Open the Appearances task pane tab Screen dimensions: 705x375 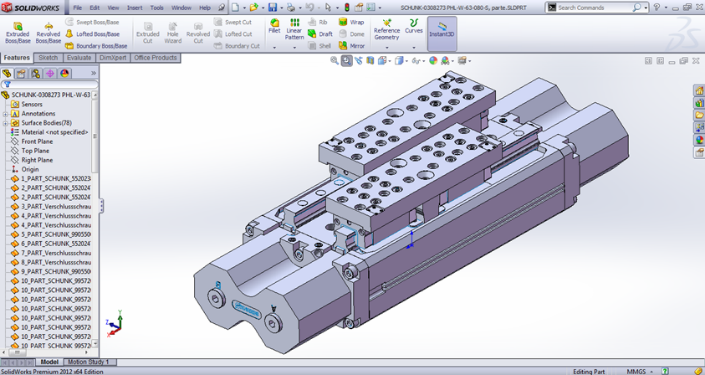coord(699,140)
